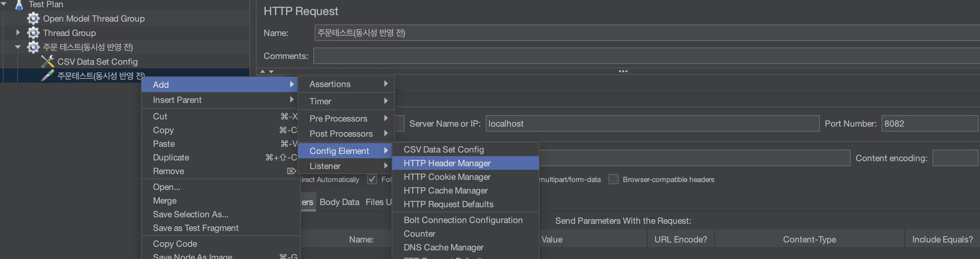
Task: Add a DNS Cache Manager
Action: click(x=465, y=247)
